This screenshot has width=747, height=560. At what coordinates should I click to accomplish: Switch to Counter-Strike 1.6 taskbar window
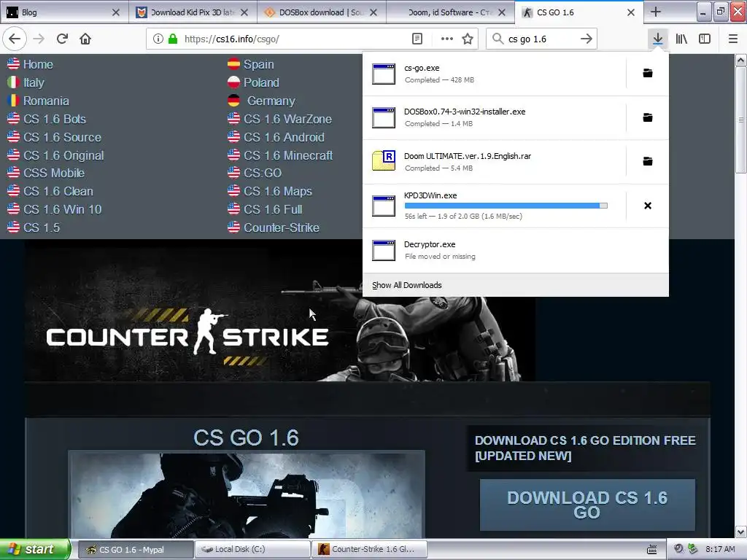[370, 549]
